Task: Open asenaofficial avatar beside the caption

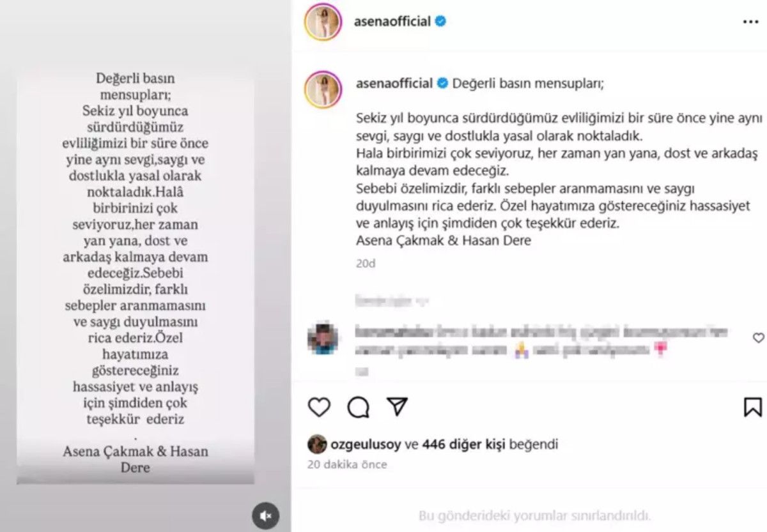Action: coord(323,89)
